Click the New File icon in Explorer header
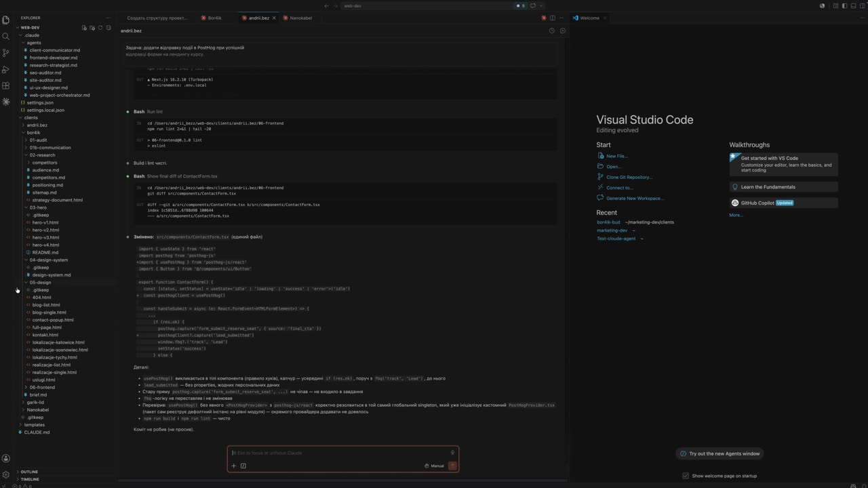Image resolution: width=868 pixels, height=488 pixels. tap(84, 28)
